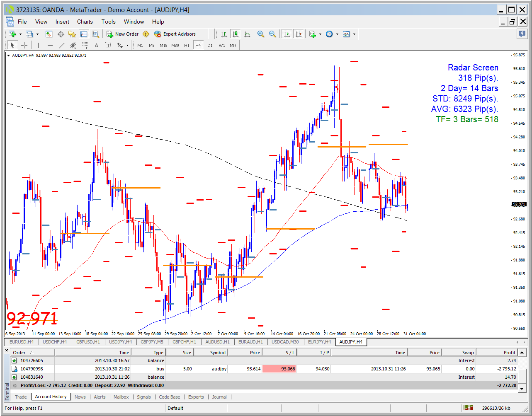Sort history by Symbol column header

210,353
